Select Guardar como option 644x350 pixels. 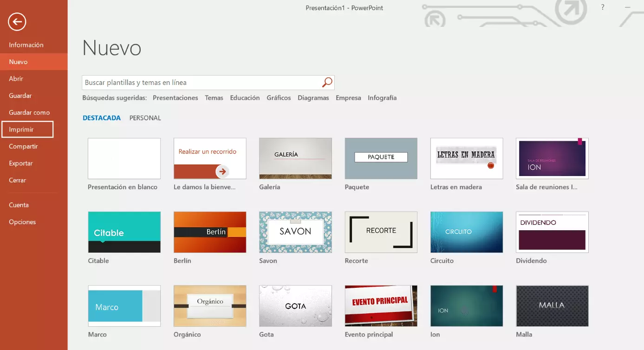coord(33,112)
